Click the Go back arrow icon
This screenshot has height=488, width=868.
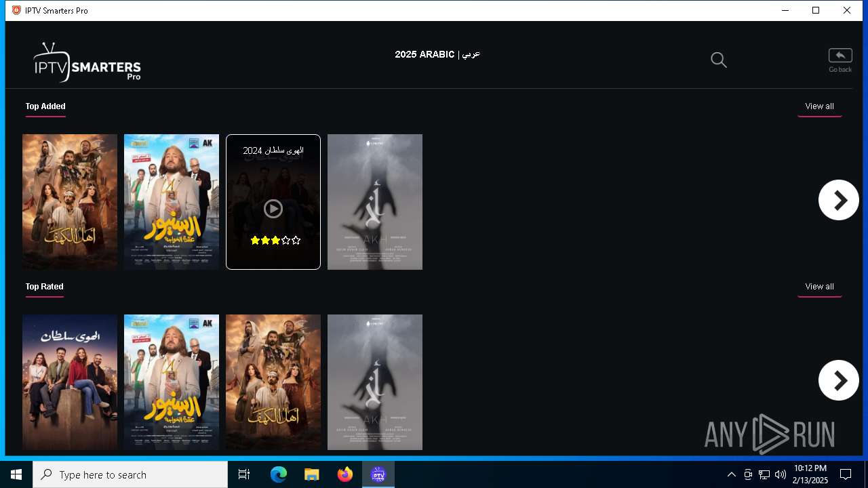tap(840, 56)
